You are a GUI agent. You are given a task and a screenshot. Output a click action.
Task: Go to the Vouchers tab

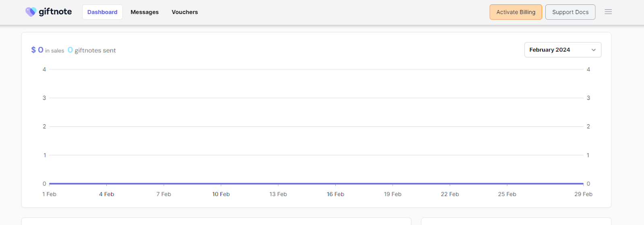185,12
